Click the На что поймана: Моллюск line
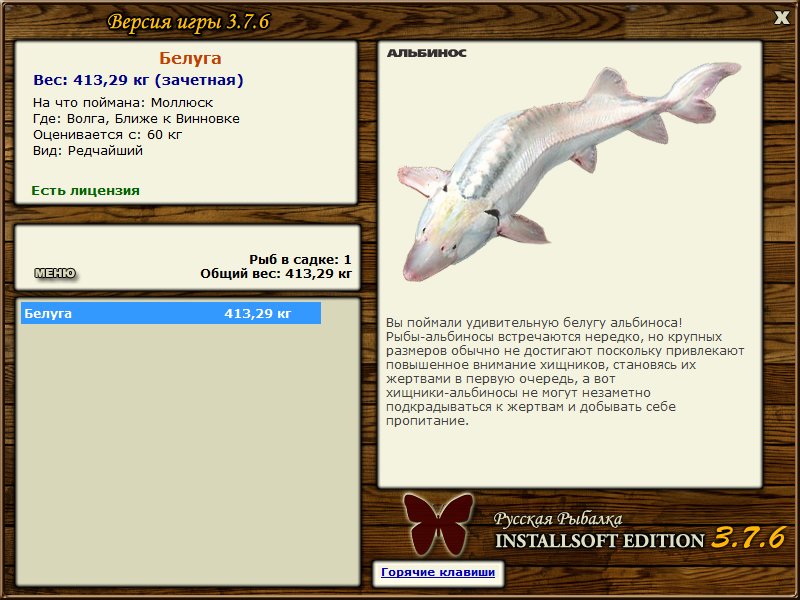Image resolution: width=800 pixels, height=600 pixels. (x=123, y=103)
